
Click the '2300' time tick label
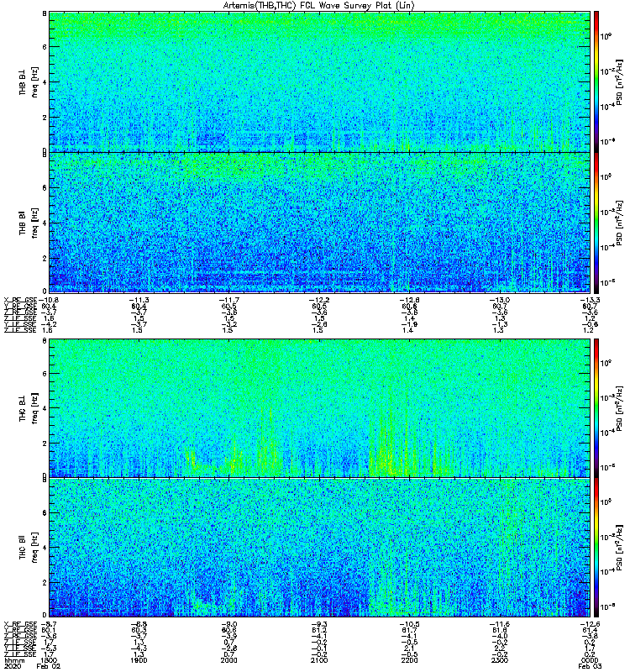tap(500, 660)
